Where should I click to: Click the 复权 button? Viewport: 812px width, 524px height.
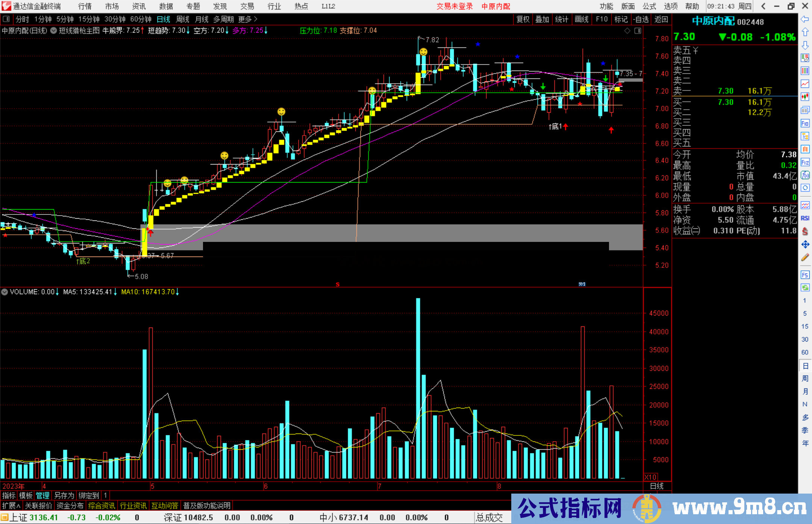coord(523,19)
